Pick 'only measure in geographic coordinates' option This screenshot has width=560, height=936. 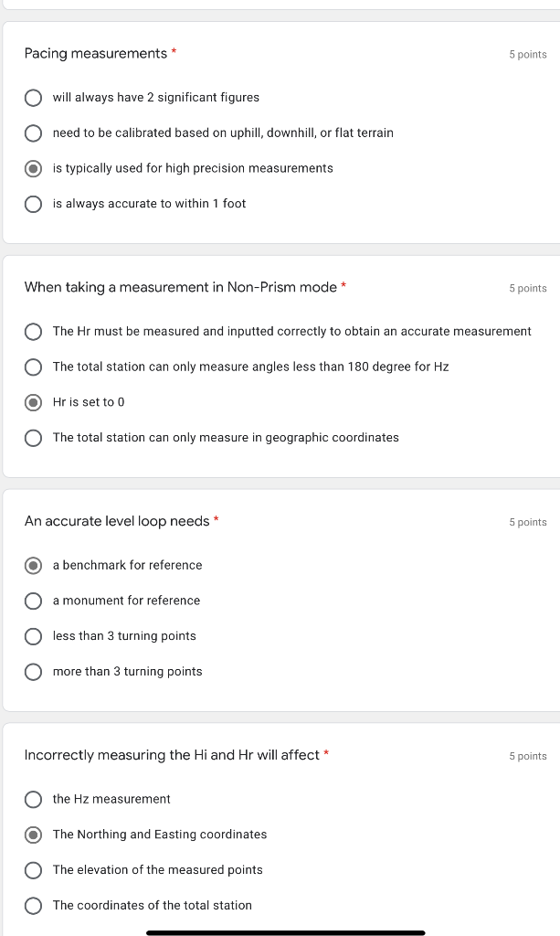coord(33,438)
